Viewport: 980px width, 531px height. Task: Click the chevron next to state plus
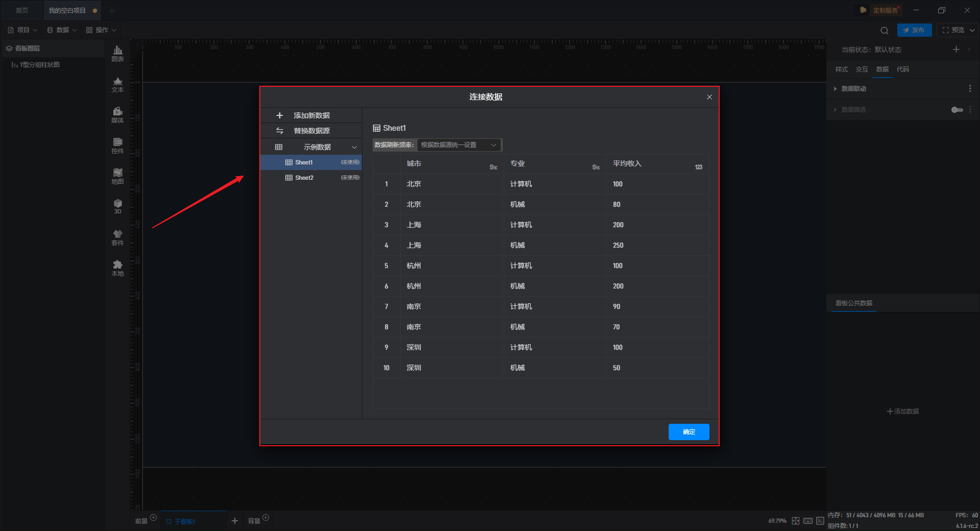click(969, 50)
